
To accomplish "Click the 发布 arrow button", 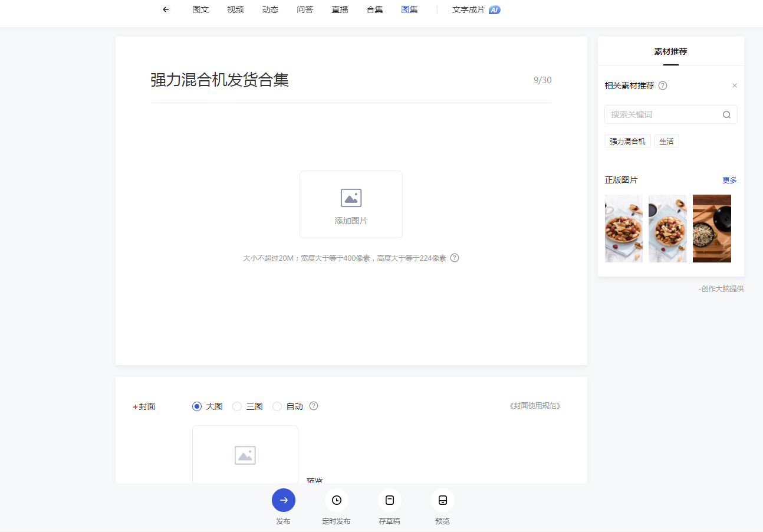I will 284,500.
